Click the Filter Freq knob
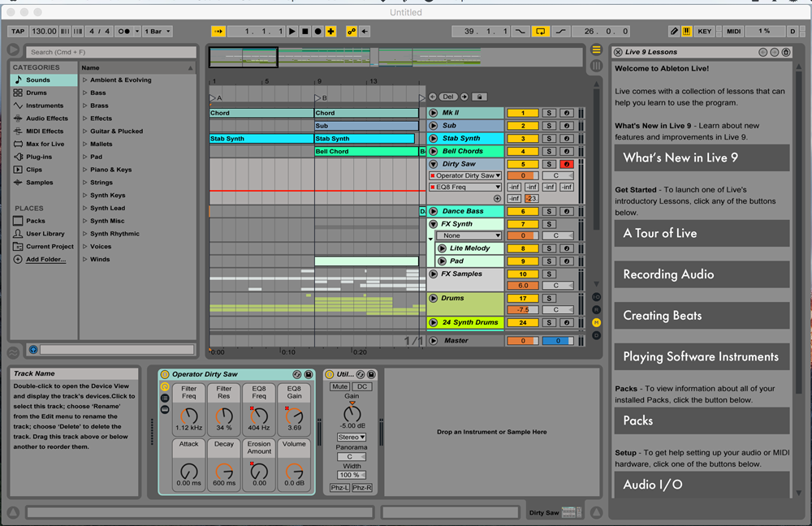 188,416
